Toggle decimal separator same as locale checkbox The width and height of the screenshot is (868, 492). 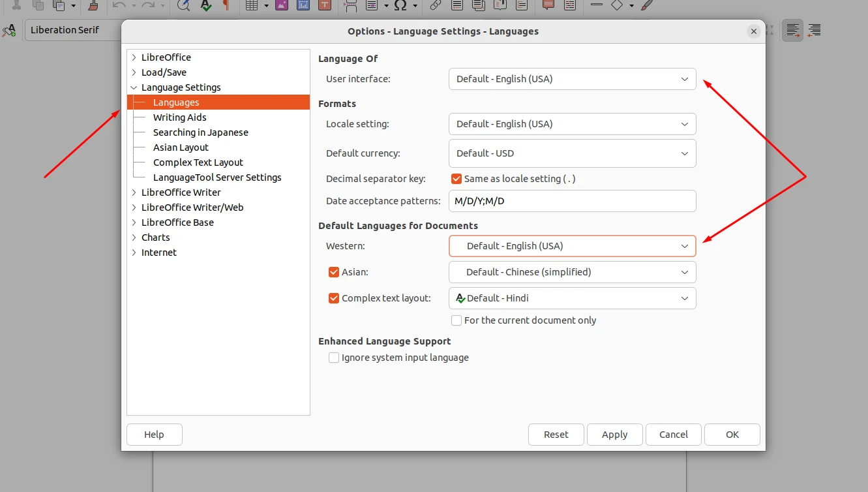pyautogui.click(x=456, y=179)
